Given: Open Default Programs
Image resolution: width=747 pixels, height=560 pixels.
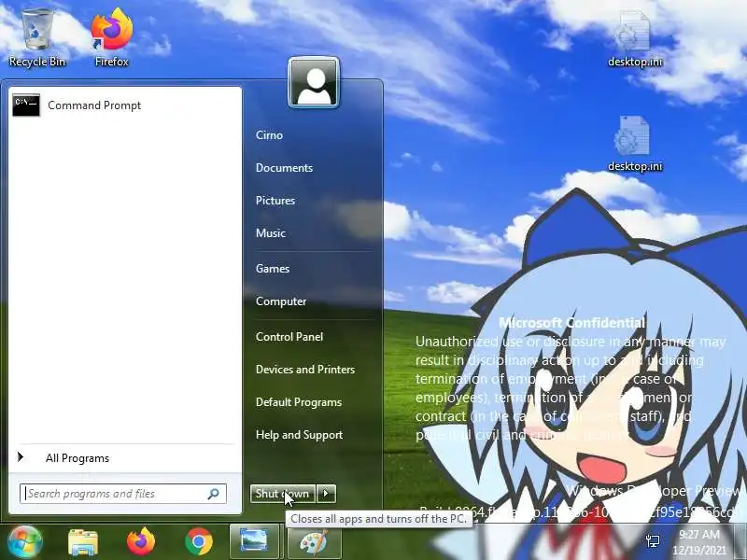Looking at the screenshot, I should pos(299,402).
